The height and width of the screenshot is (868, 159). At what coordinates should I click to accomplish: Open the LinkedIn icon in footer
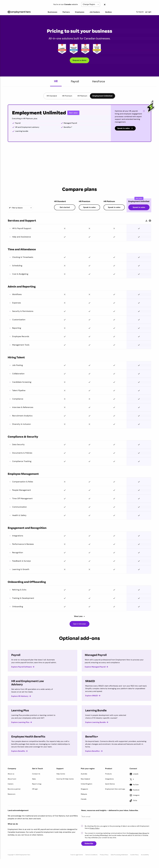(131, 774)
